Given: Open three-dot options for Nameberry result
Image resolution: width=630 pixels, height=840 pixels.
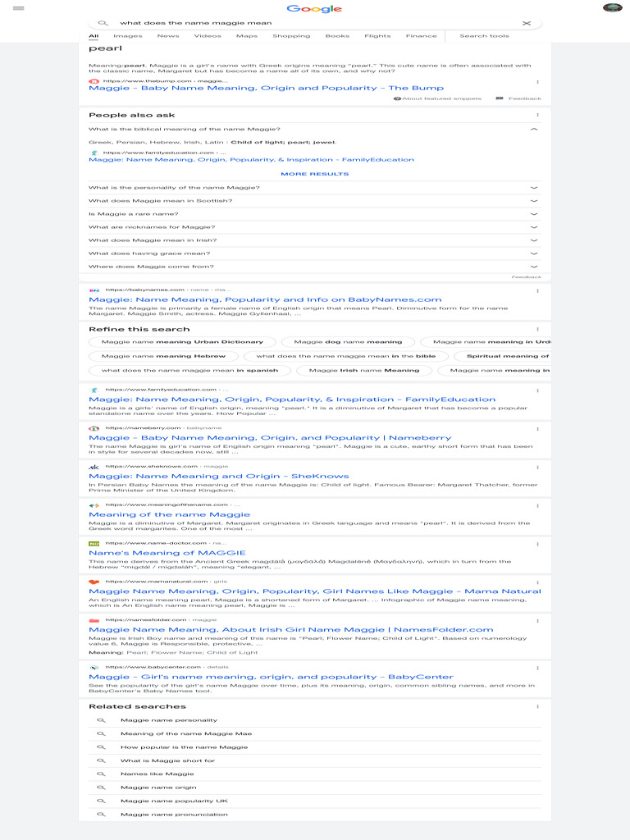Looking at the screenshot, I should tap(537, 429).
